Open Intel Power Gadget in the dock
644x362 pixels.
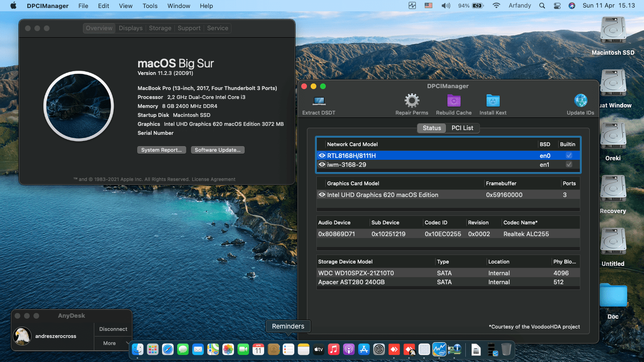[x=439, y=349]
